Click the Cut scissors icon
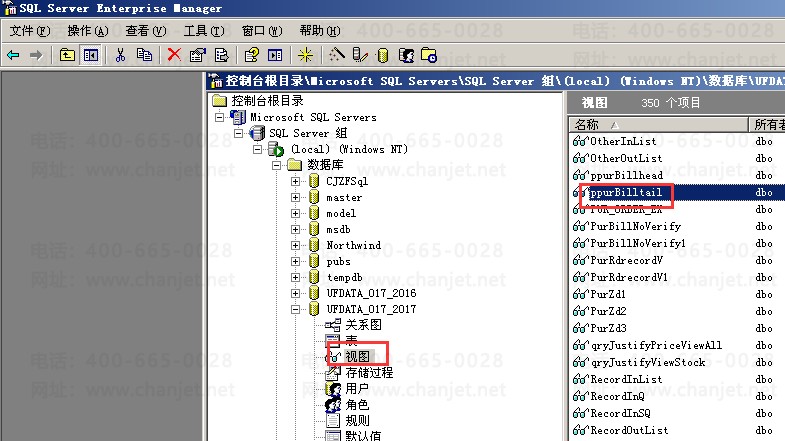Image resolution: width=785 pixels, height=441 pixels. click(x=120, y=55)
